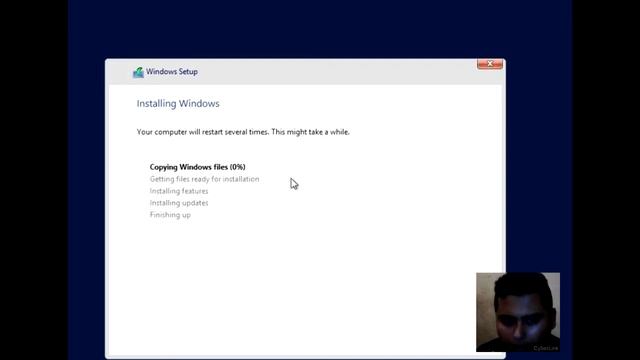Click 'Copying Windows files (0%)' step

[x=198, y=167]
